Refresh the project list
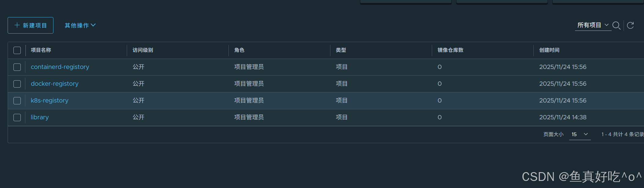This screenshot has height=188, width=644. point(630,25)
